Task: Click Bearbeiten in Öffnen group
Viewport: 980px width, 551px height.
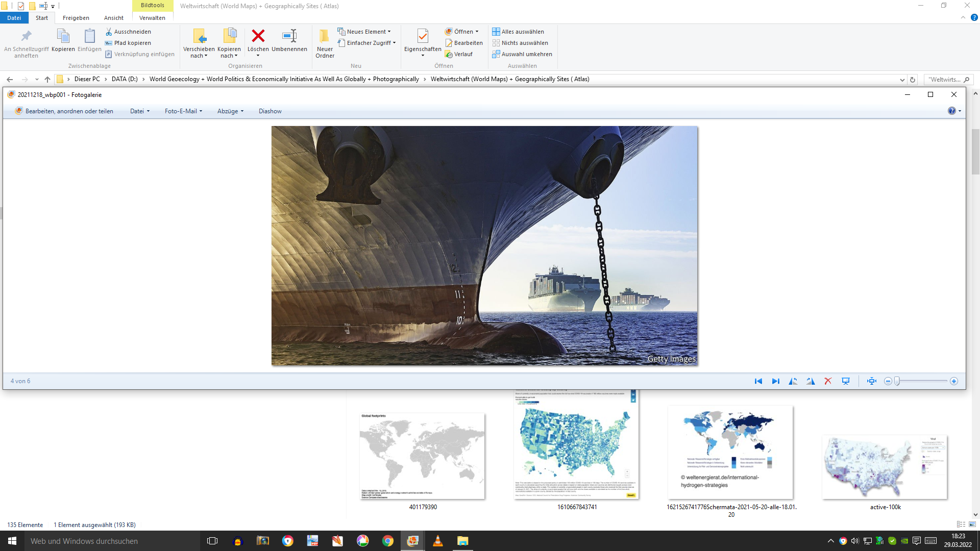Action: (464, 43)
